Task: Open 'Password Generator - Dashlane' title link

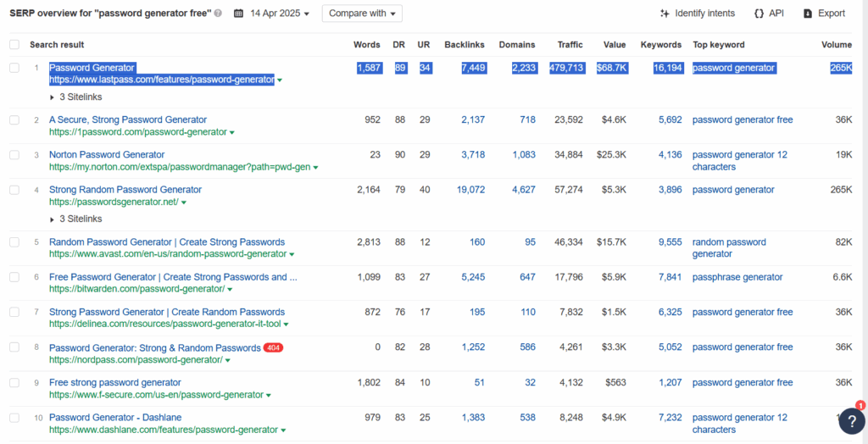Action: click(115, 418)
